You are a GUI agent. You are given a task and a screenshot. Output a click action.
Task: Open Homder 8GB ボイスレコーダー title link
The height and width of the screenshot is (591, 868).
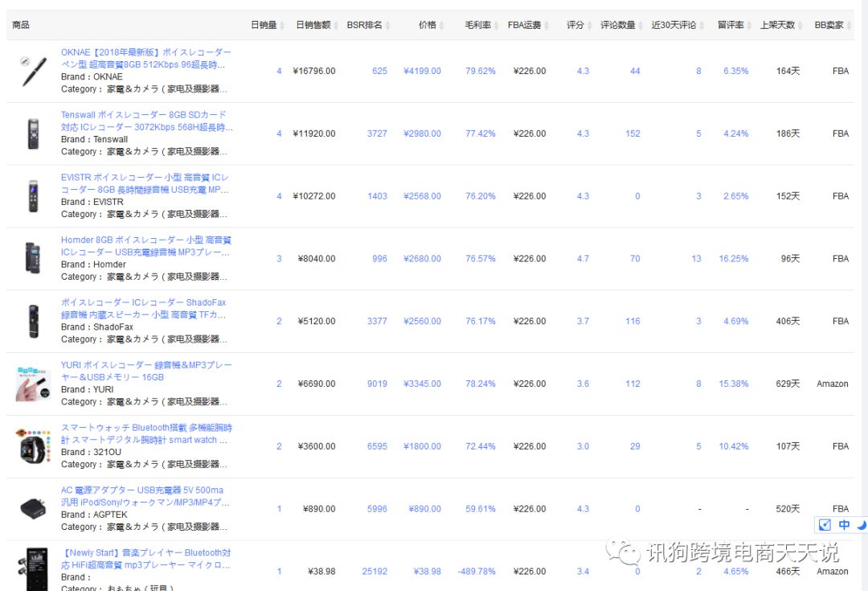(146, 246)
